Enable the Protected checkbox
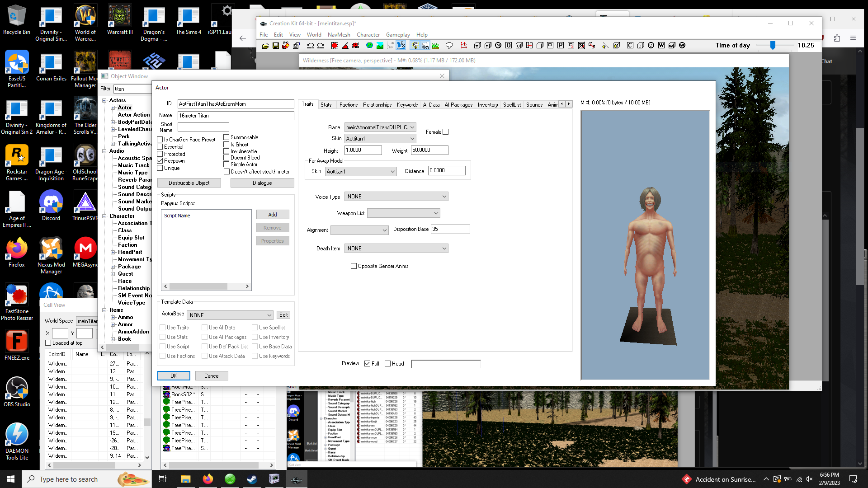Image resolution: width=868 pixels, height=488 pixels. pos(160,154)
